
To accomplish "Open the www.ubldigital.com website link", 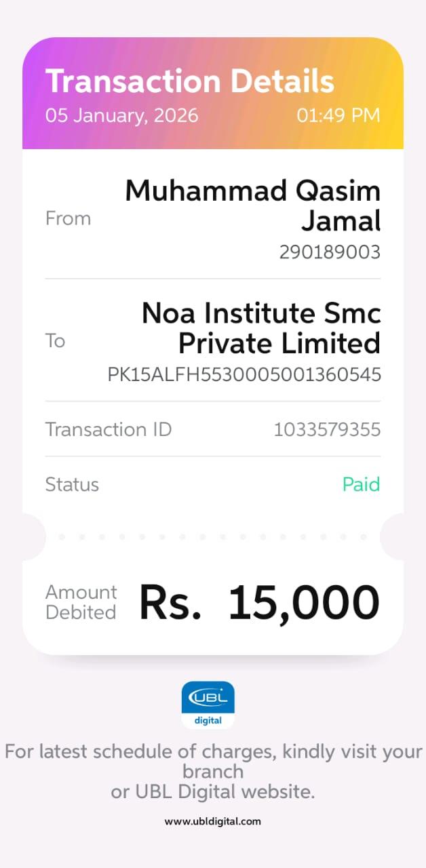I will (212, 821).
